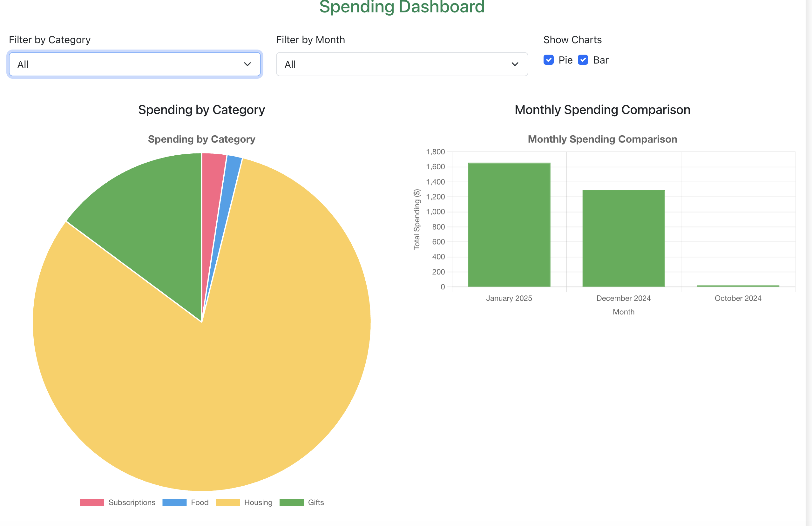This screenshot has height=526, width=812.
Task: Toggle Subscriptions legend color swatch
Action: point(92,502)
